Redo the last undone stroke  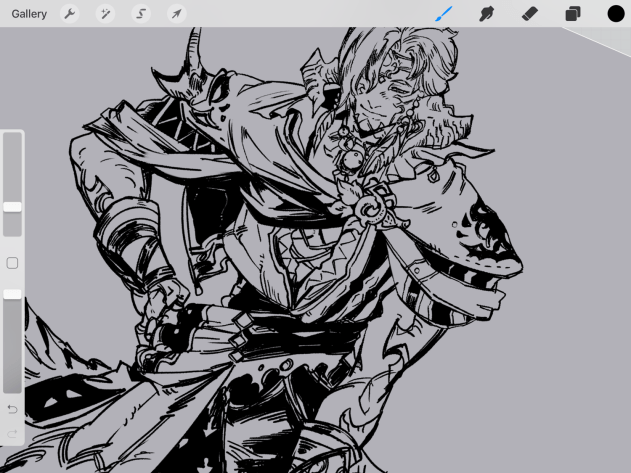pyautogui.click(x=12, y=432)
